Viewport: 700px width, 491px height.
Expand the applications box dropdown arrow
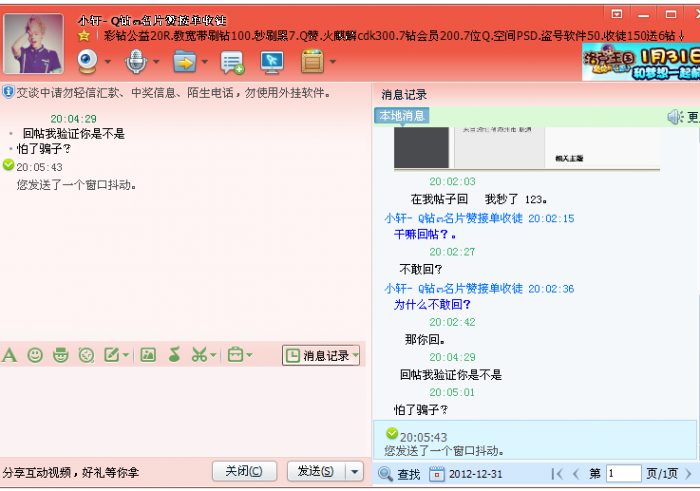pos(333,62)
